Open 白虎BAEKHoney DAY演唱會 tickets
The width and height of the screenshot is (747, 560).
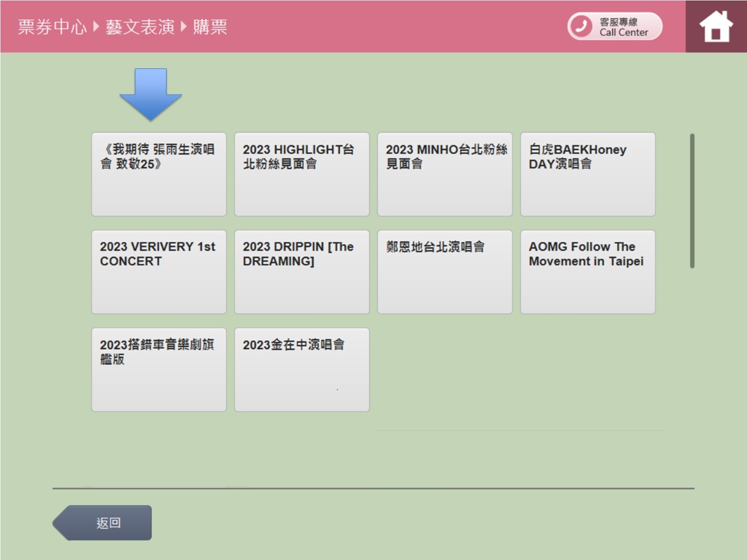pyautogui.click(x=587, y=174)
